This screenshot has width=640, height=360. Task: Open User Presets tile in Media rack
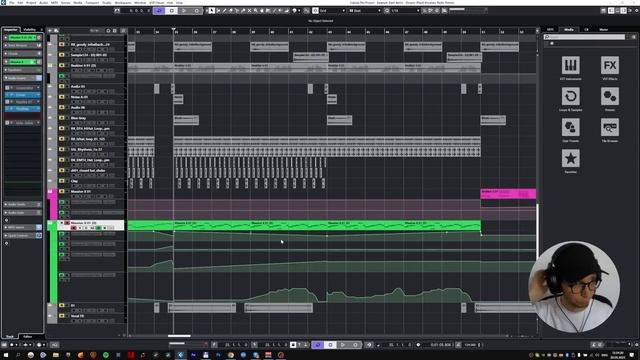[570, 127]
